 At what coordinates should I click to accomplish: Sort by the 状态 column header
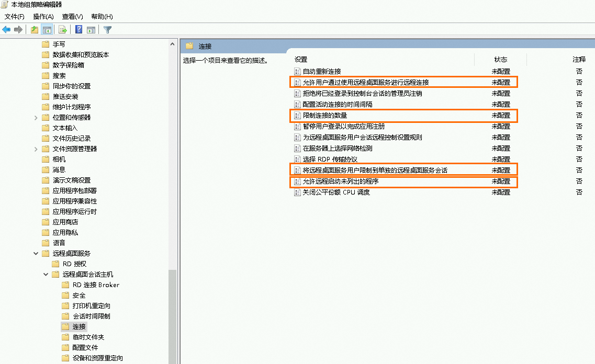point(501,60)
